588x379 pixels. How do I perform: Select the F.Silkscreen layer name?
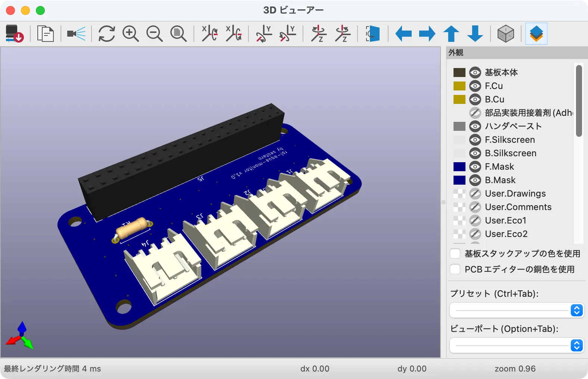pos(510,140)
